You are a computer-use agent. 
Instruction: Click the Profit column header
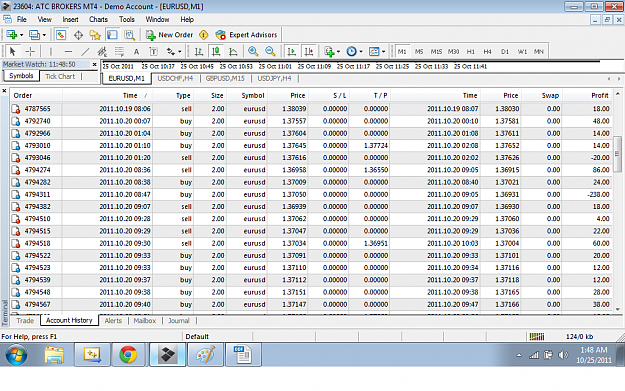pyautogui.click(x=588, y=96)
